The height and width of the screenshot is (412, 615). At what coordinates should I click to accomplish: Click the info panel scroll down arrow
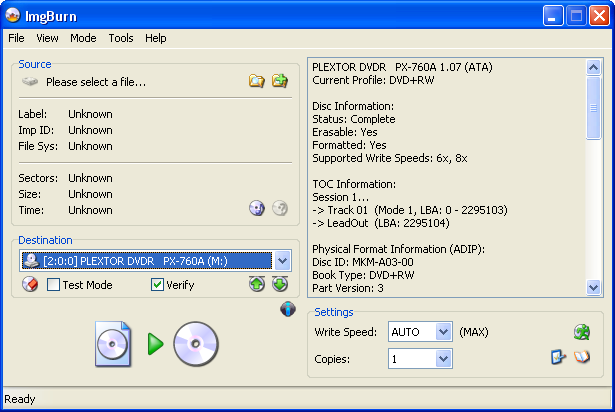(x=593, y=288)
